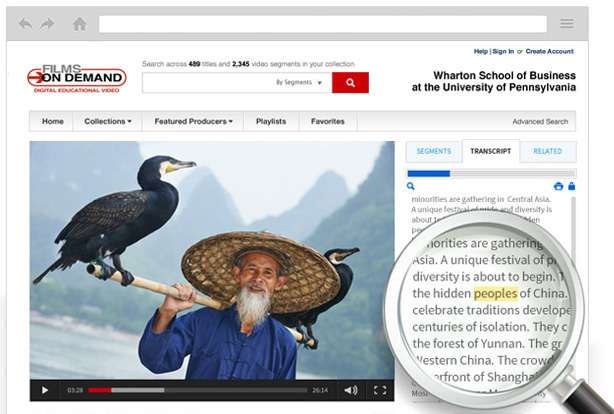The image size is (614, 414).
Task: Toggle the transcript lock icon
Action: pyautogui.click(x=572, y=186)
